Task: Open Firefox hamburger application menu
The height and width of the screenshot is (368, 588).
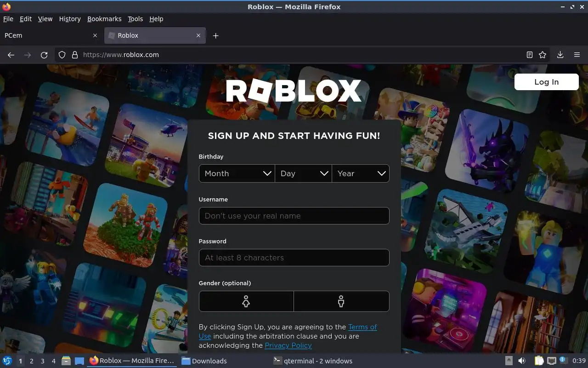Action: [577, 55]
